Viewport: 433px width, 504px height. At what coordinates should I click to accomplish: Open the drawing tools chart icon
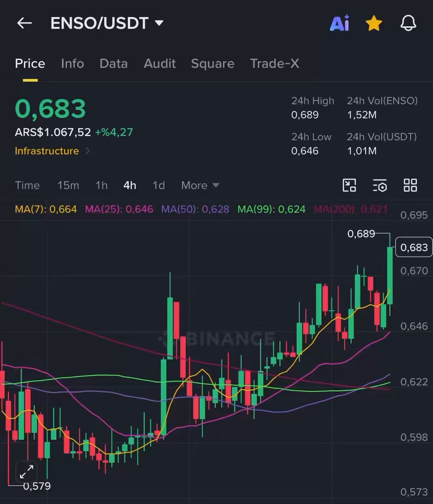(x=349, y=185)
